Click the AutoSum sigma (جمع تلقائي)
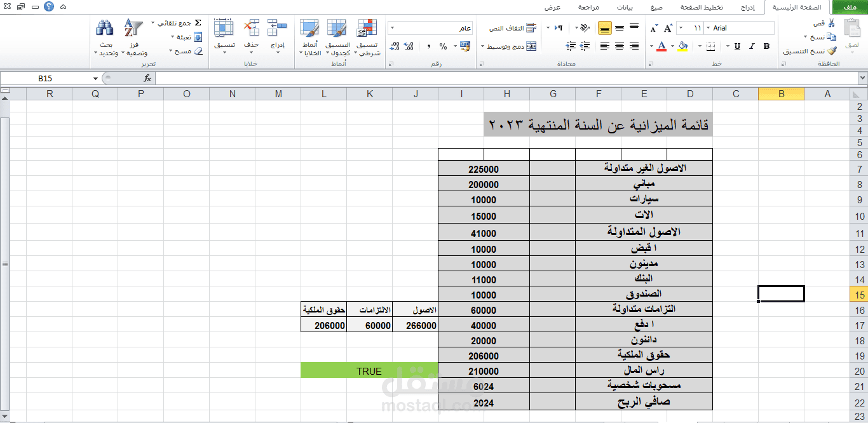The width and height of the screenshot is (868, 423). (198, 23)
